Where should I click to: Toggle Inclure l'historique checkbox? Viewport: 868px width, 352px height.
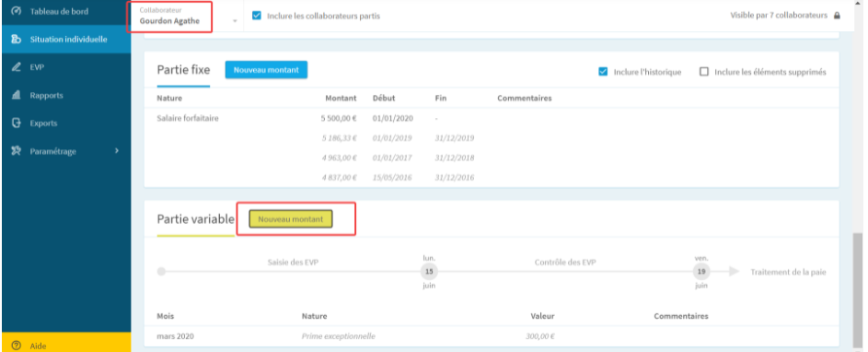tap(604, 72)
